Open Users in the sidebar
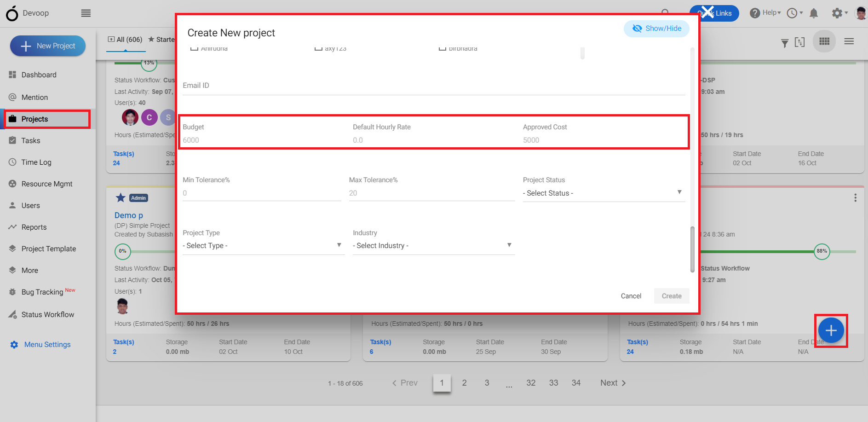Screen dimensions: 868x422 pos(30,205)
